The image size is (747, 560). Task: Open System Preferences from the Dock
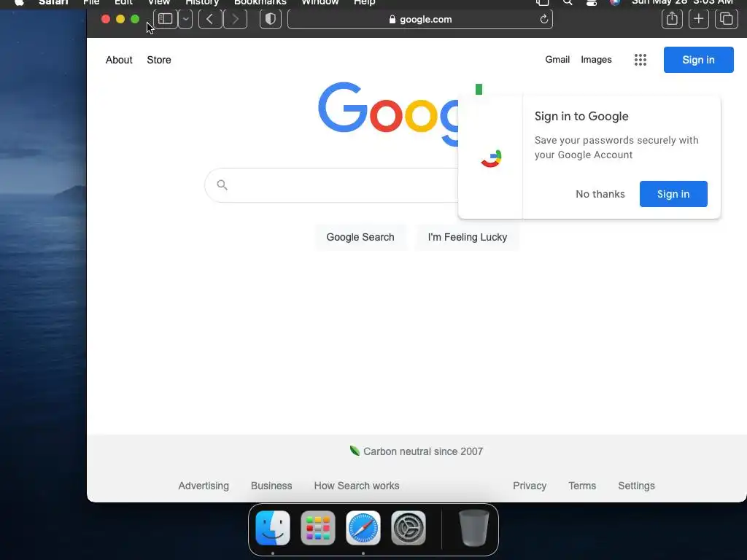coord(409,528)
